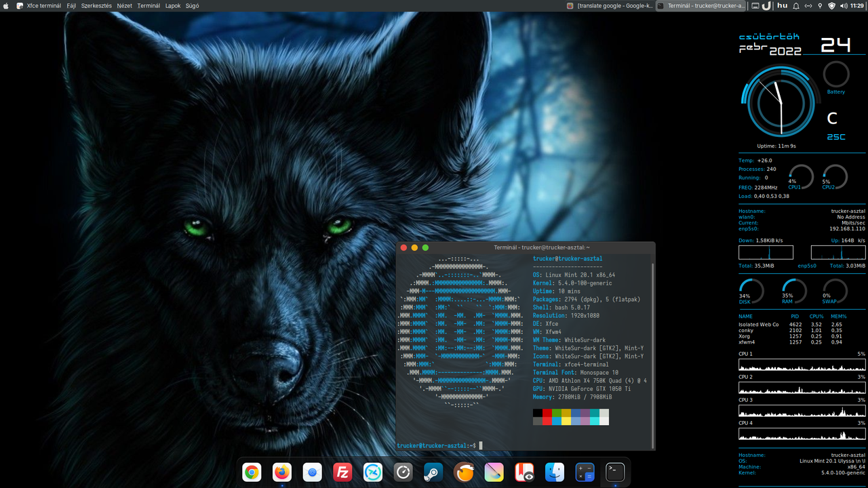Open the Terminál menu in the menu bar

click(x=149, y=5)
